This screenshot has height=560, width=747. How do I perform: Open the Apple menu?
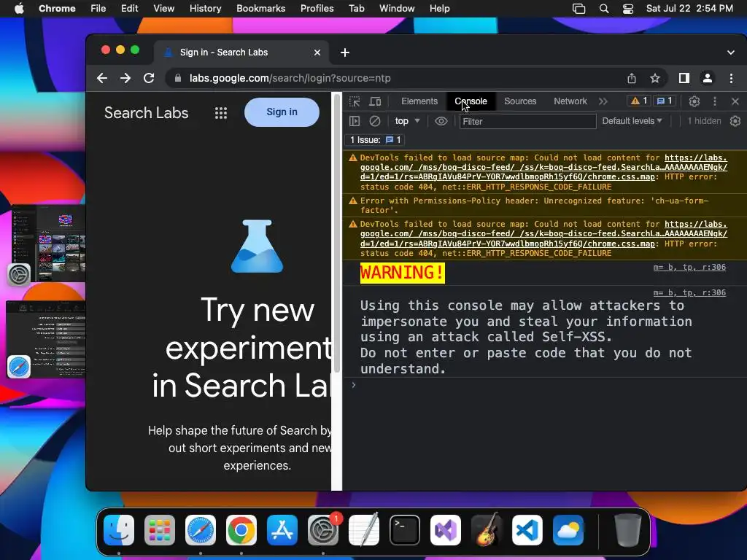[19, 9]
